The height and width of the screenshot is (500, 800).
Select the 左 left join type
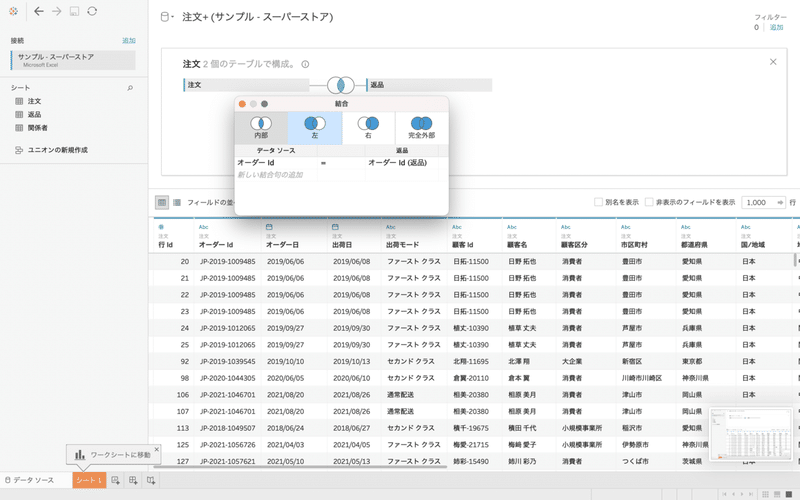click(x=315, y=128)
